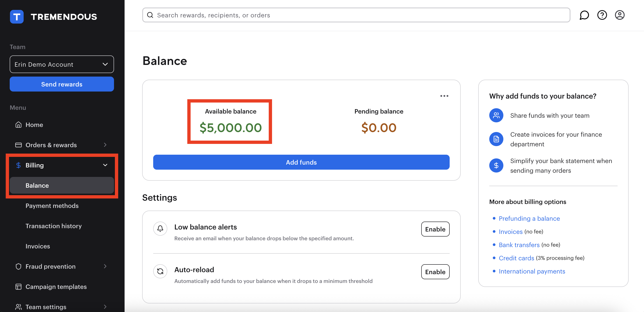Open Invoices in the sidebar menu
This screenshot has width=644, height=312.
pos(38,246)
